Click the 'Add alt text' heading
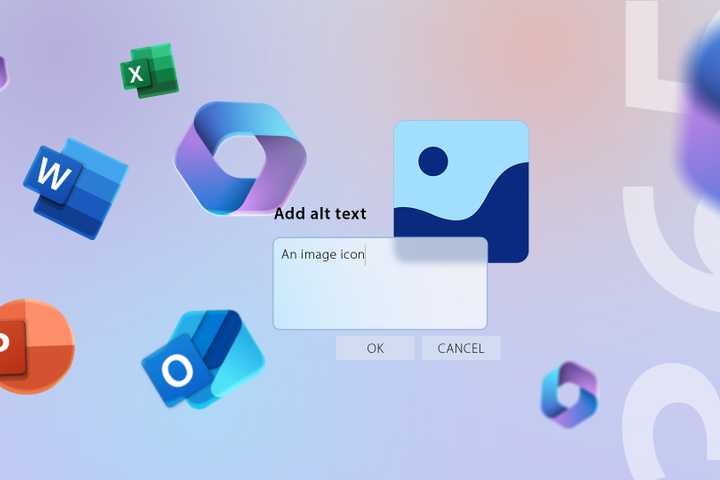Screen dimensions: 720x480 pyautogui.click(x=320, y=213)
